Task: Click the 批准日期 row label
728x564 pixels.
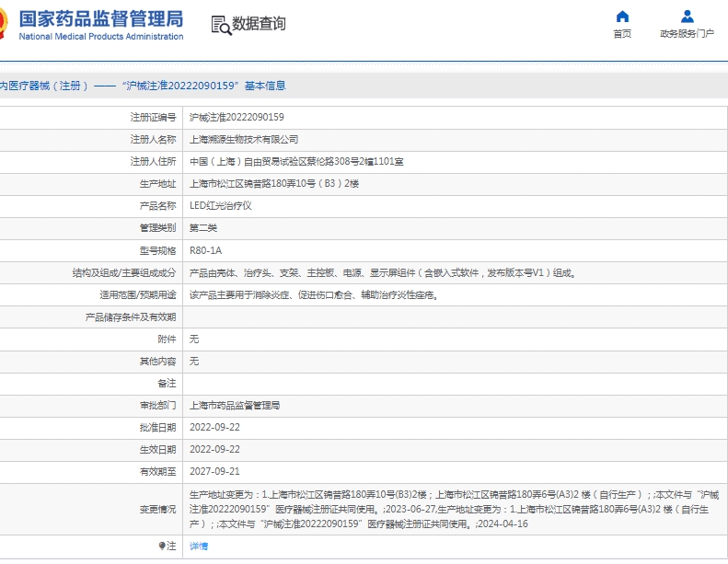Action: coord(158,427)
